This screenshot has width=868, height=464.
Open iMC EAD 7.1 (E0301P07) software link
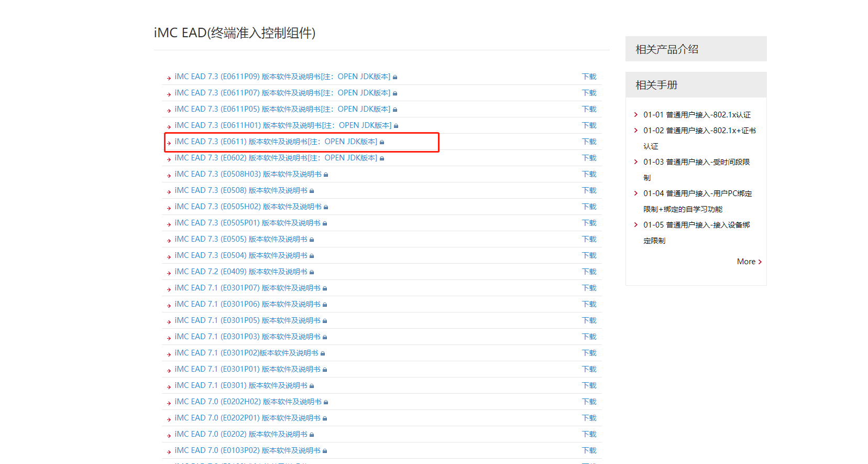coord(248,288)
